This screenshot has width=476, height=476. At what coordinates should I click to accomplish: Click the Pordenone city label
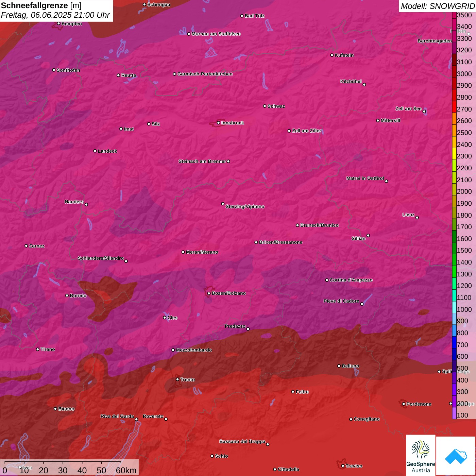click(419, 404)
